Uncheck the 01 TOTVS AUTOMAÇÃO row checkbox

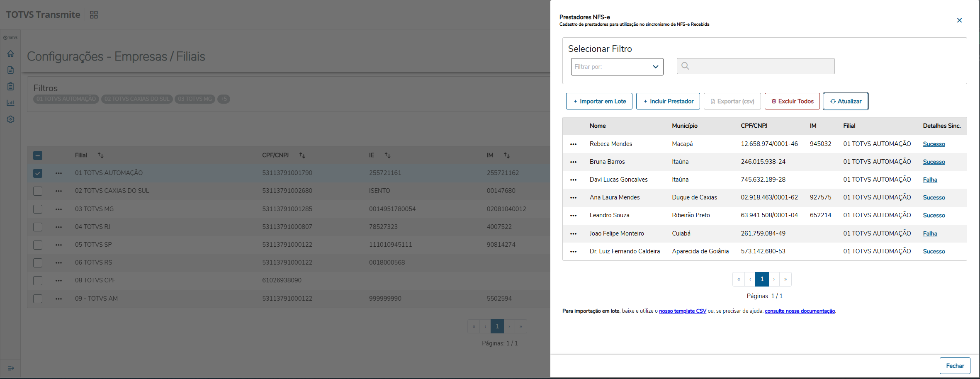point(38,173)
